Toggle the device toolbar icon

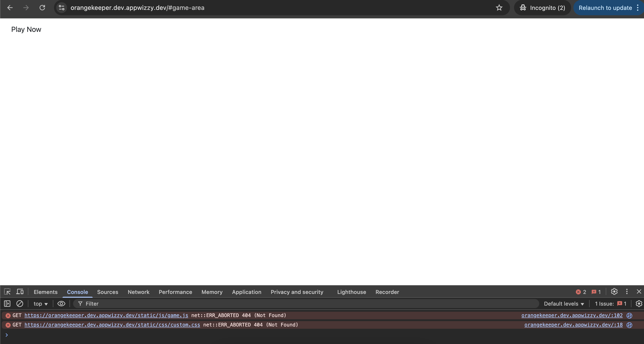click(x=20, y=292)
